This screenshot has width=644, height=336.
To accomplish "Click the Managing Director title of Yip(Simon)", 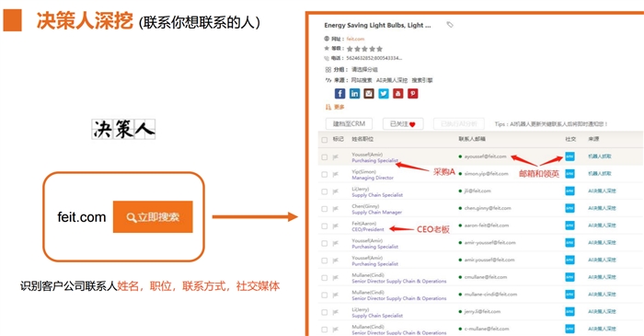I will 373,178.
